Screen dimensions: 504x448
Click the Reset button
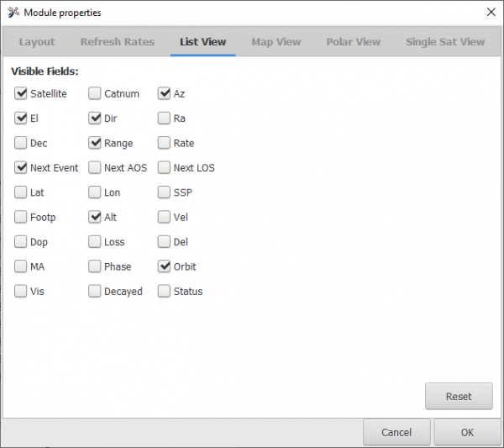(x=458, y=396)
